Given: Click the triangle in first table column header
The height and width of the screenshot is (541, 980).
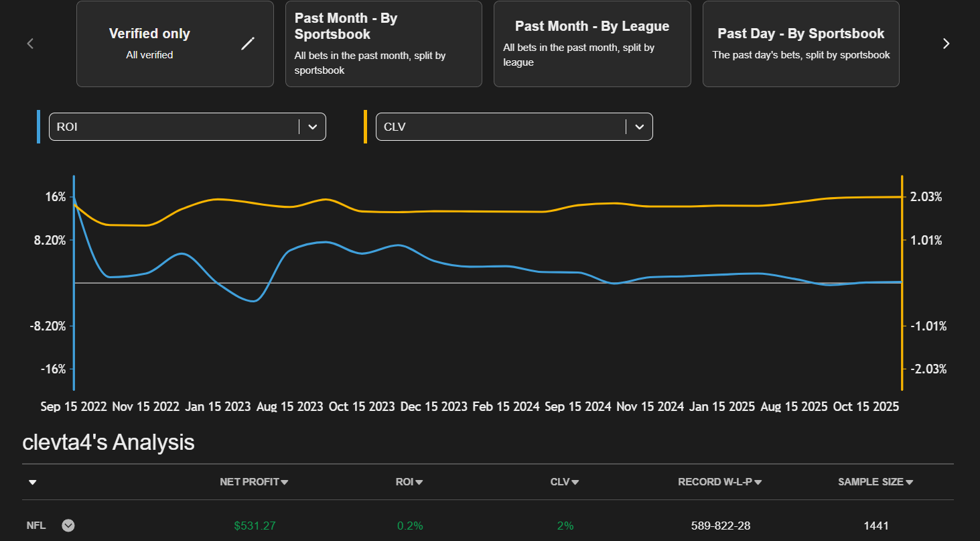Looking at the screenshot, I should (x=32, y=482).
